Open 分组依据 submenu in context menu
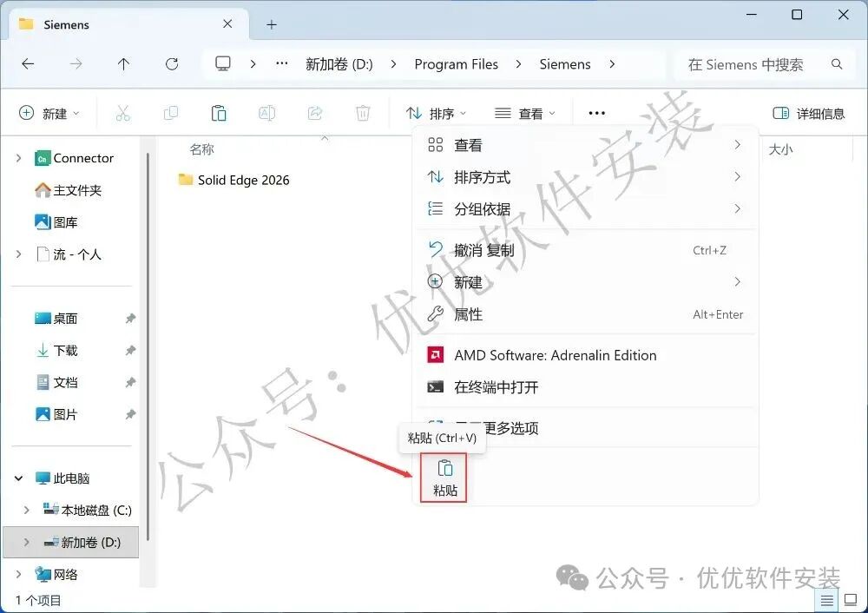Image resolution: width=868 pixels, height=613 pixels. click(x=585, y=208)
